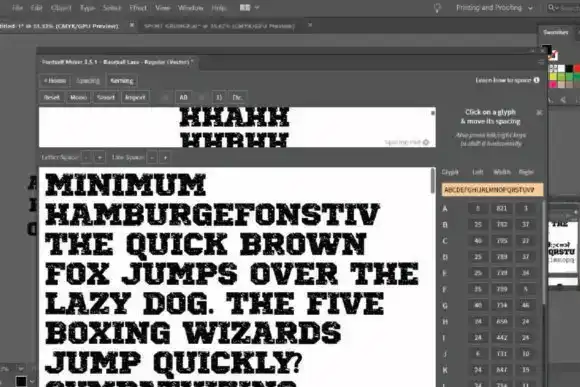The width and height of the screenshot is (580, 387).
Task: Click the lightbulb Discover icon
Action: [437, 8]
